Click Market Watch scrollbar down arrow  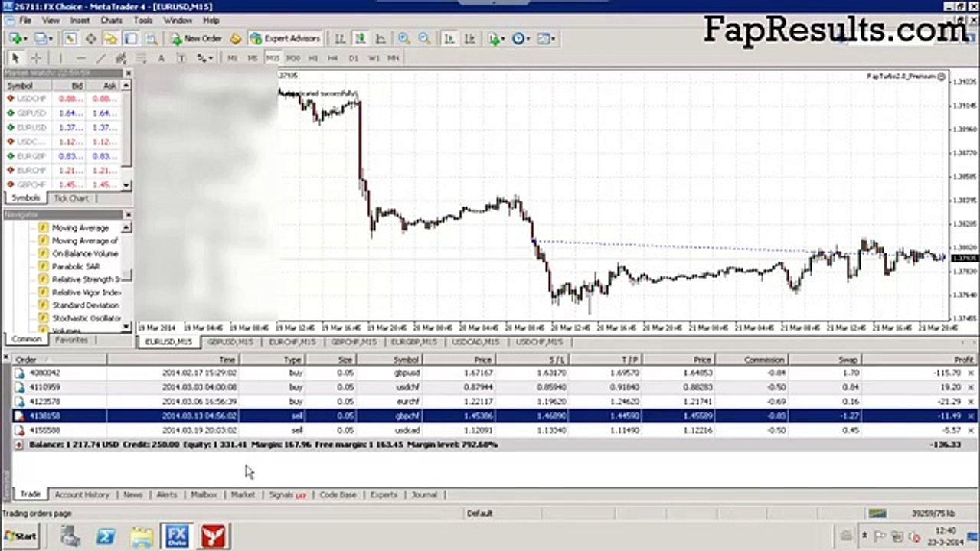[127, 185]
